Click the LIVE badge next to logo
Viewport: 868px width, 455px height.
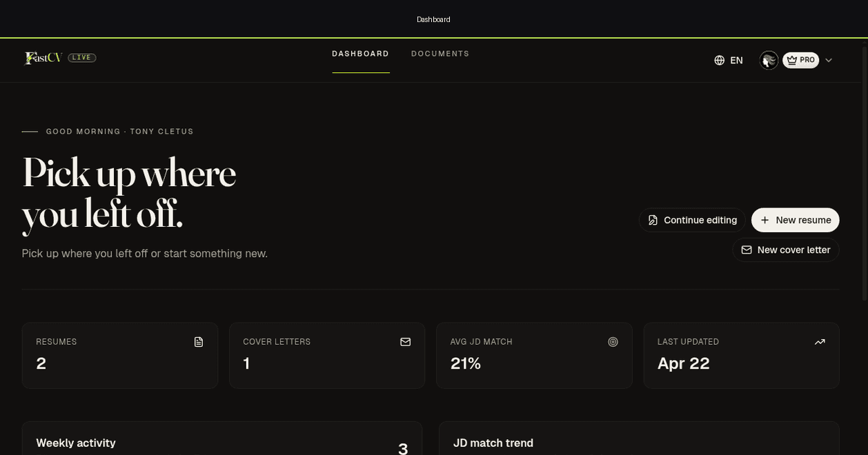[x=82, y=58]
